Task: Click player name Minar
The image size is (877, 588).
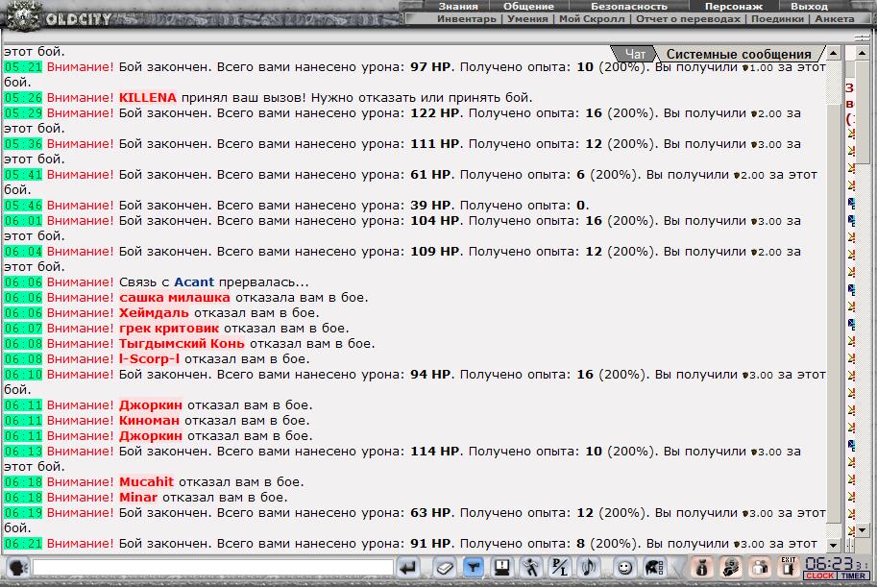Action: click(x=138, y=497)
